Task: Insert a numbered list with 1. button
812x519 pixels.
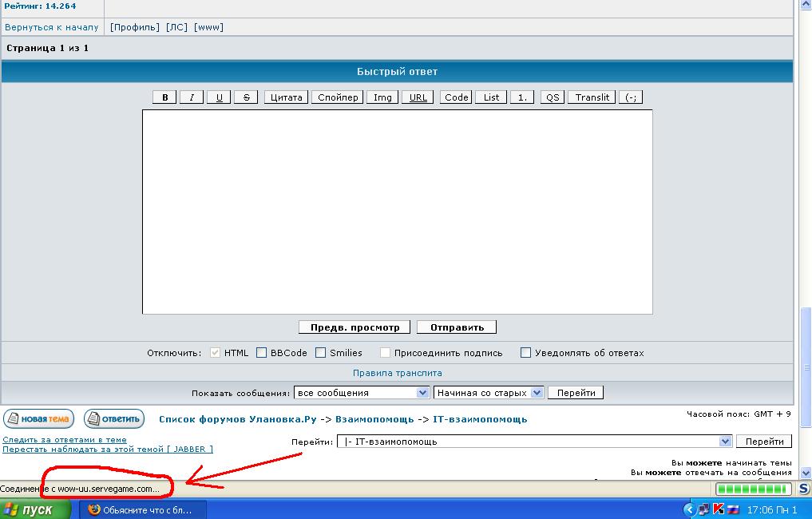Action: (x=522, y=97)
